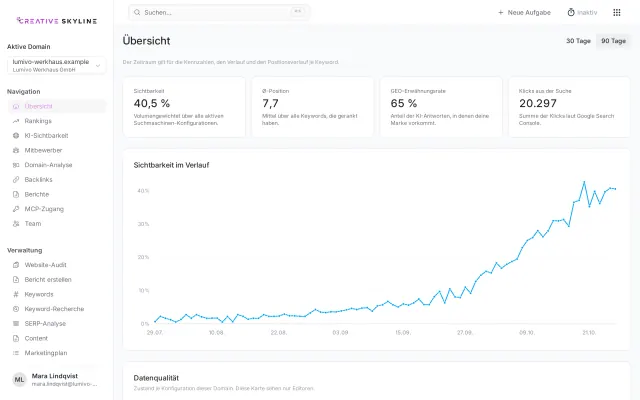The image size is (640, 400).
Task: Click the MCP-Zugang key icon
Action: click(16, 209)
